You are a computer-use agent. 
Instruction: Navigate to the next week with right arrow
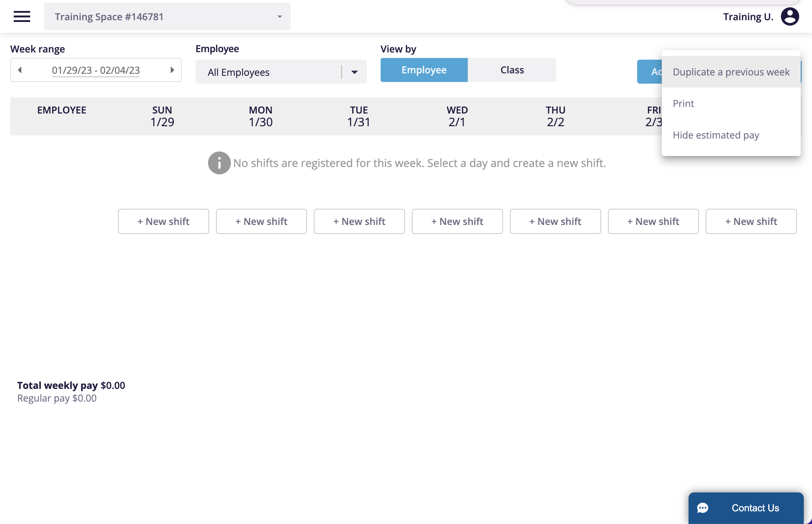coord(172,70)
